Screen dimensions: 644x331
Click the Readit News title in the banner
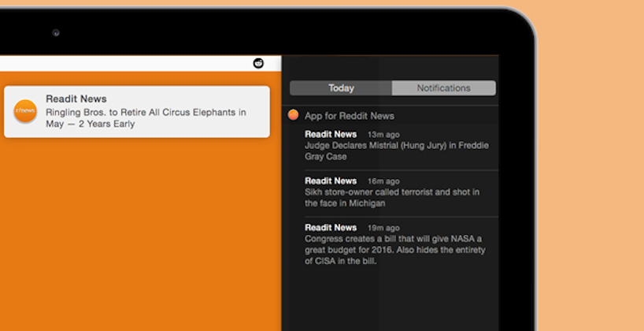pyautogui.click(x=76, y=99)
